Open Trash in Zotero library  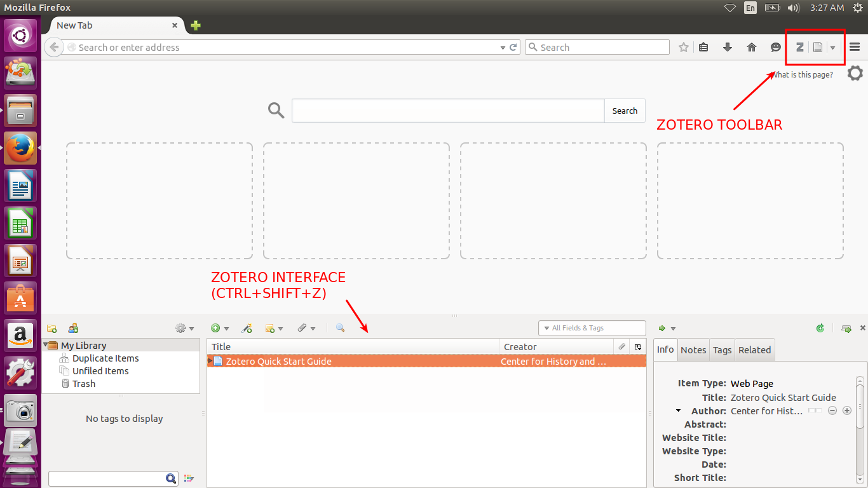coord(83,384)
